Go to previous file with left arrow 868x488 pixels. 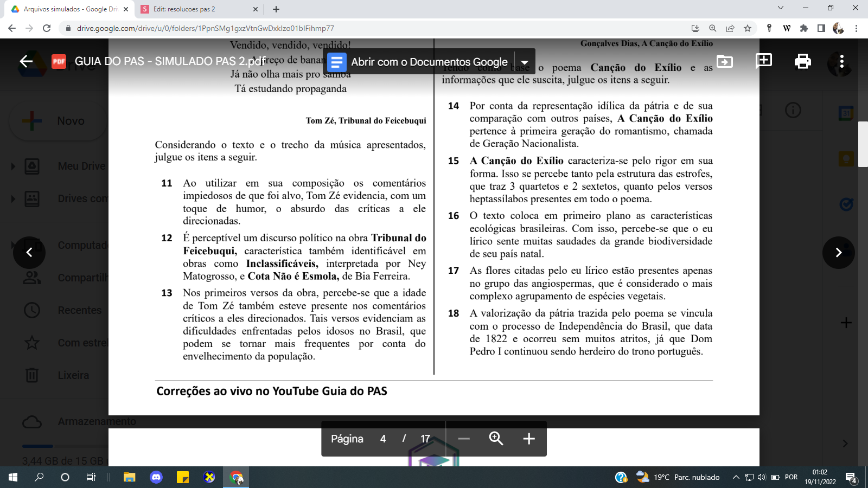coord(29,252)
